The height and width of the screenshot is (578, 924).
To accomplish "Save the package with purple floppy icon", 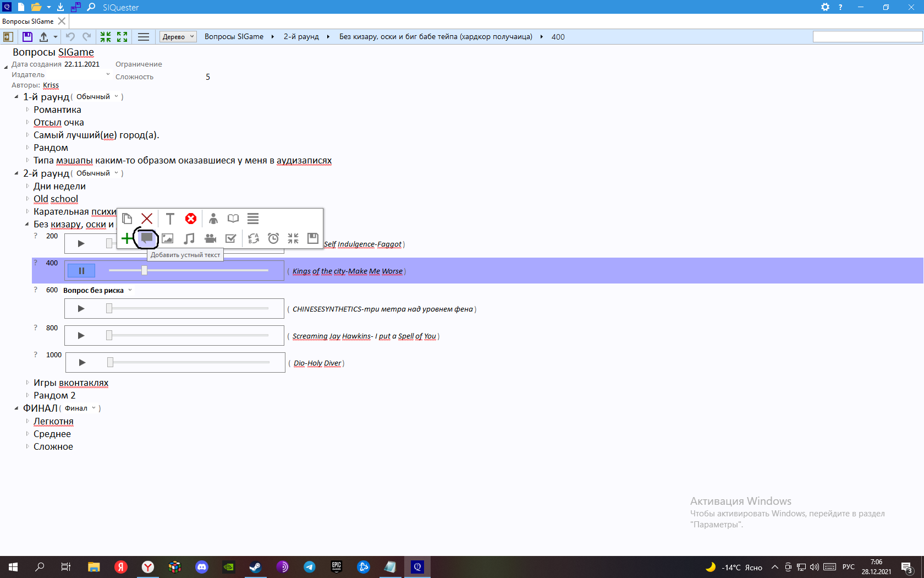I will tap(27, 37).
